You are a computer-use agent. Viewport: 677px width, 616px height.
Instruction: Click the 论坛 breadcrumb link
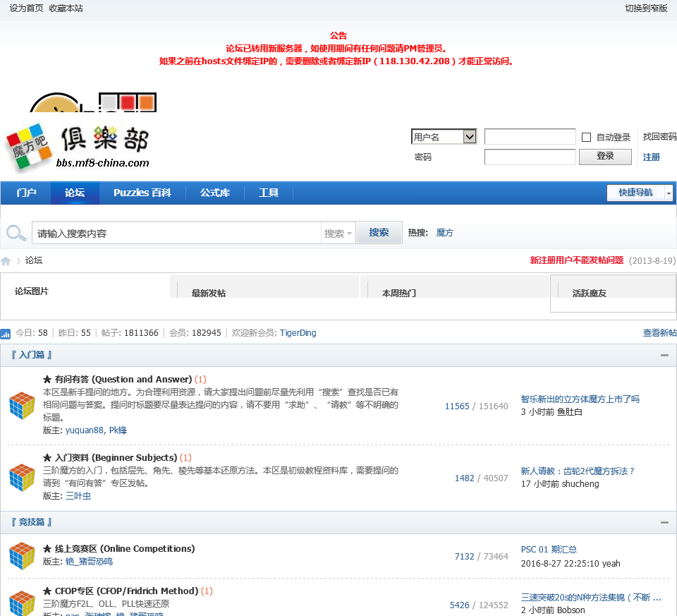coord(34,260)
